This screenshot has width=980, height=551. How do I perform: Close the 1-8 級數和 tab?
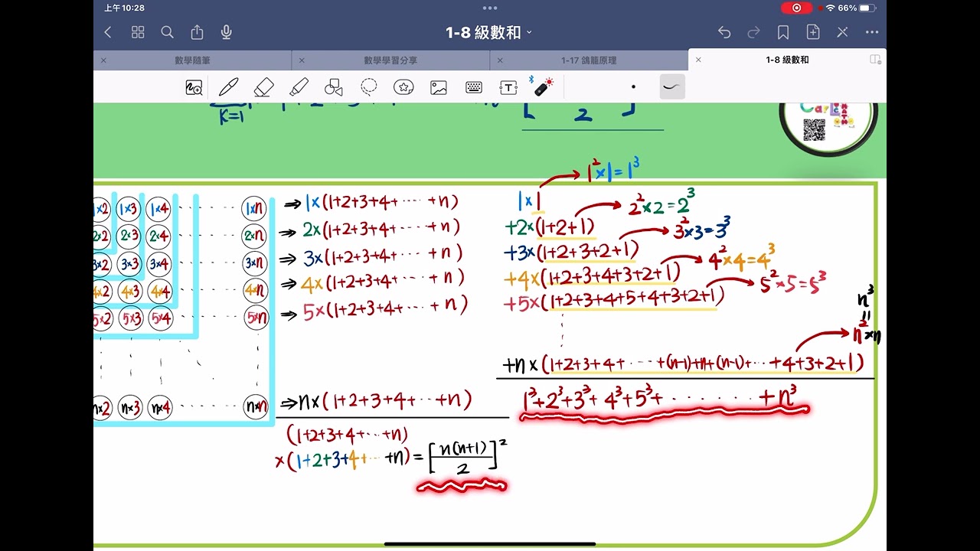point(698,60)
